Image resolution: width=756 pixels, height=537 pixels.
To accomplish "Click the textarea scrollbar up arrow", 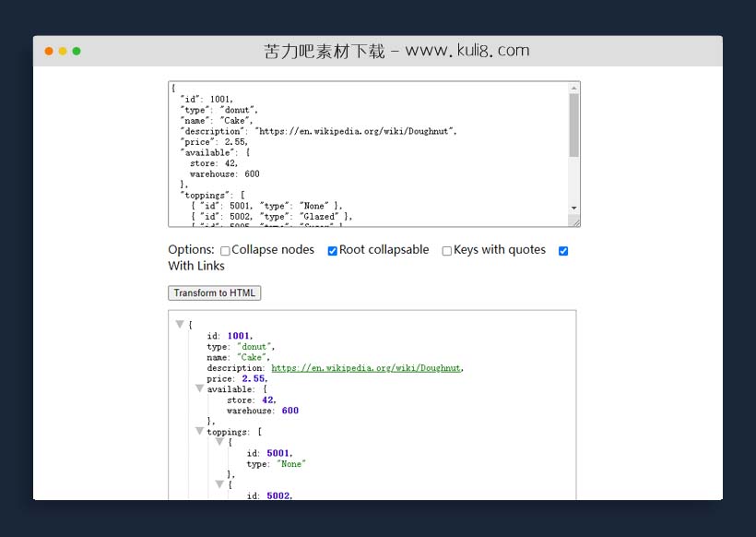I will coord(573,89).
